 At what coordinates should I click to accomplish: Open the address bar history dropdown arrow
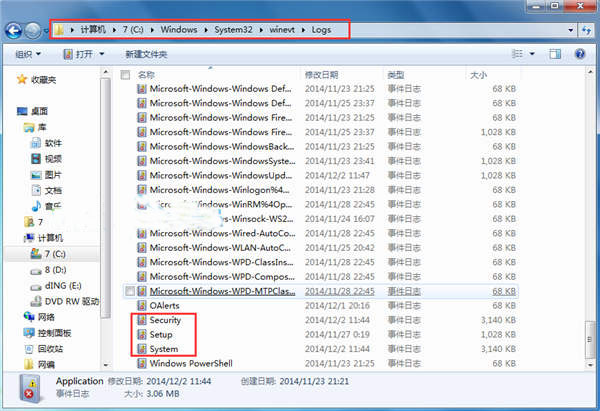click(x=571, y=30)
